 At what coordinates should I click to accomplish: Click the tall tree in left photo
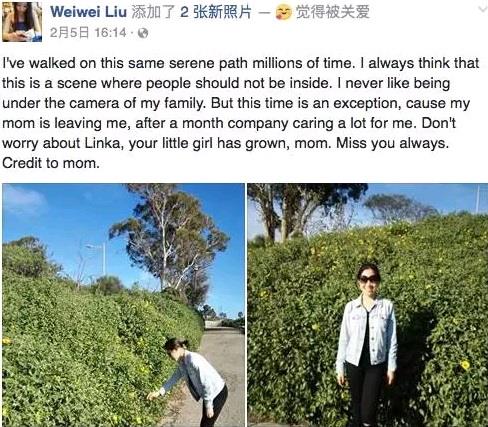coord(172,240)
